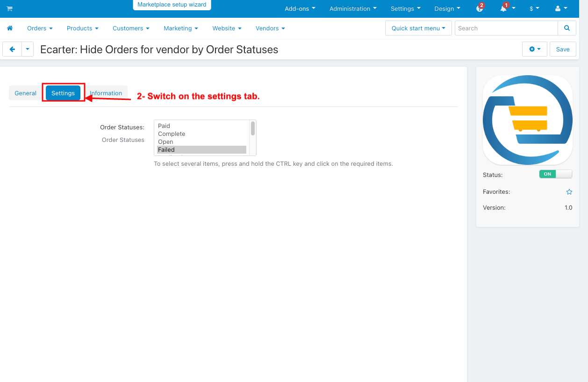The image size is (588, 382).
Task: Open the Vendors menu
Action: coord(270,28)
